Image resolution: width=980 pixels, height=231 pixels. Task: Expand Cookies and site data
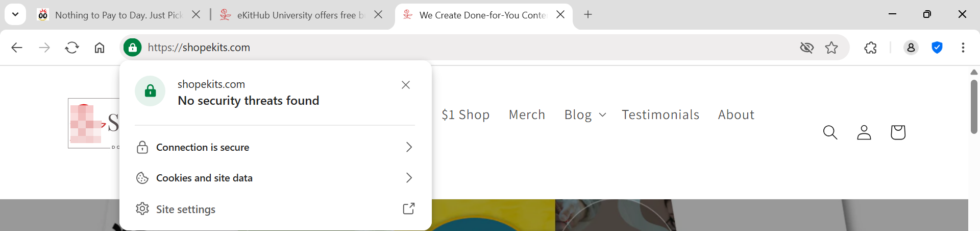(x=275, y=178)
